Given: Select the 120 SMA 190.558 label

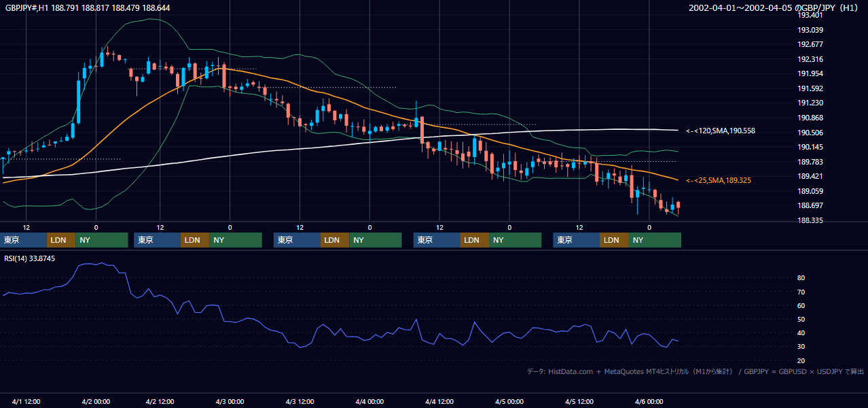Looking at the screenshot, I should click(x=721, y=131).
